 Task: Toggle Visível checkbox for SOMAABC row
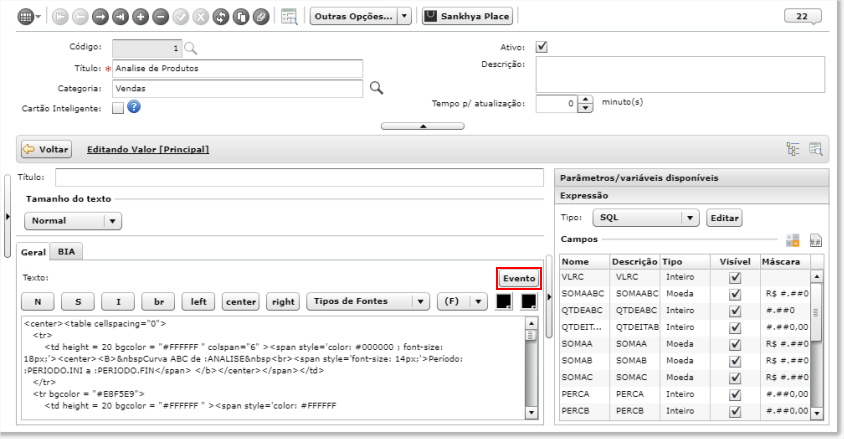click(735, 294)
